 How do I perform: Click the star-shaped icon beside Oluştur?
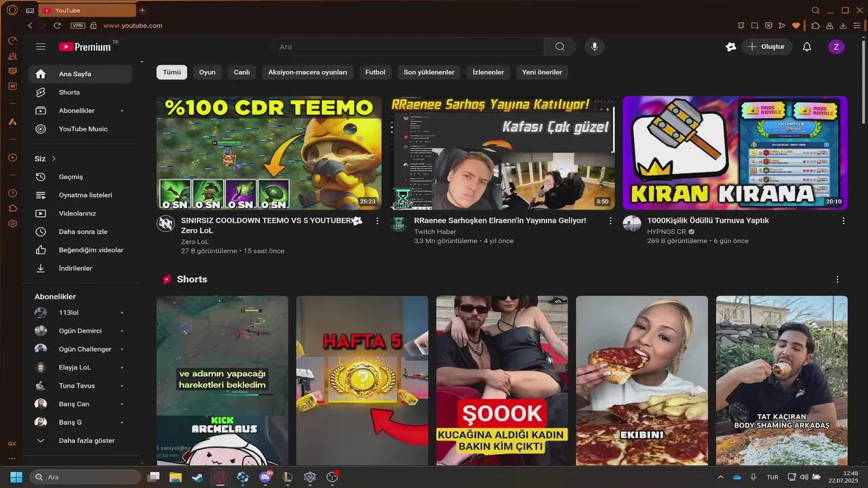[730, 47]
